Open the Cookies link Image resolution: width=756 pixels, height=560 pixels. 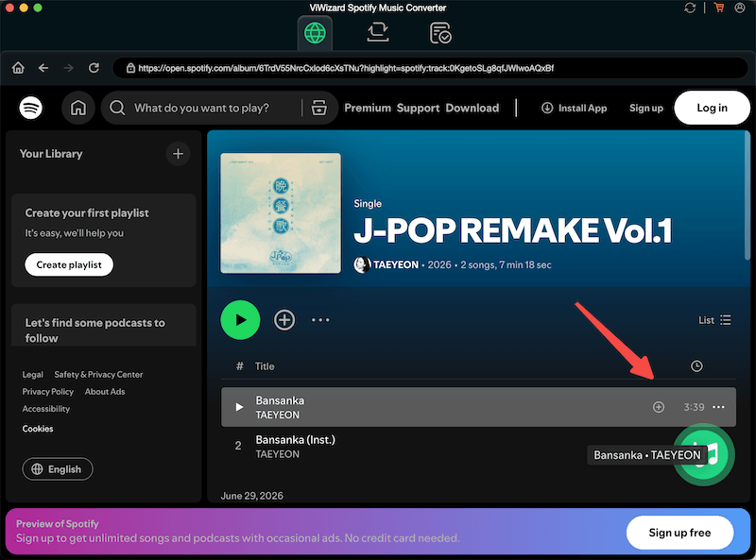(x=38, y=429)
